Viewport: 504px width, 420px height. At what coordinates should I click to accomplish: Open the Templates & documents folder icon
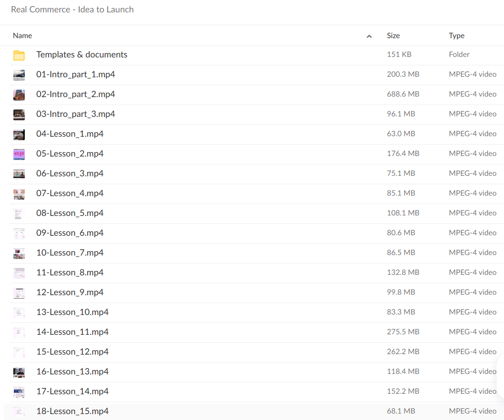(19, 55)
